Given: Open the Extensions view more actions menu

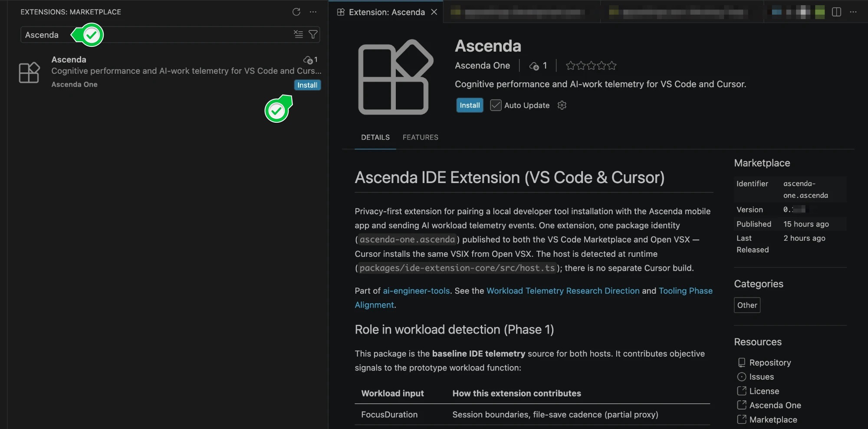Looking at the screenshot, I should coord(313,12).
